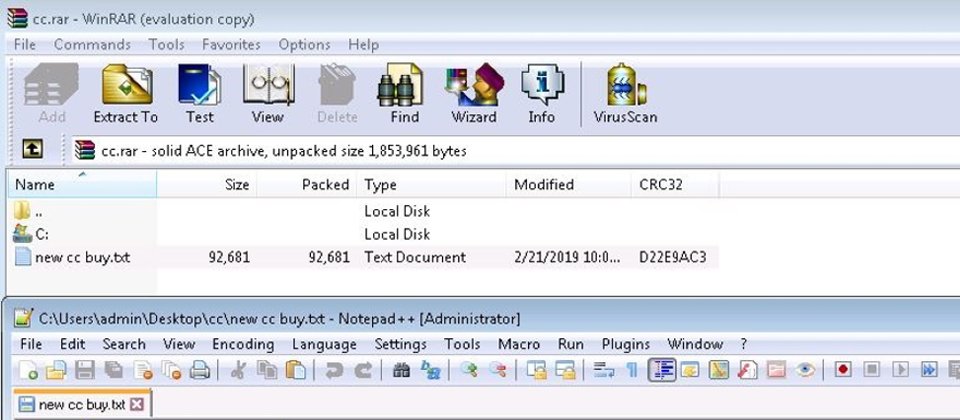Undo the last action in Notepad++
Image resolution: width=960 pixels, height=420 pixels.
pos(334,370)
